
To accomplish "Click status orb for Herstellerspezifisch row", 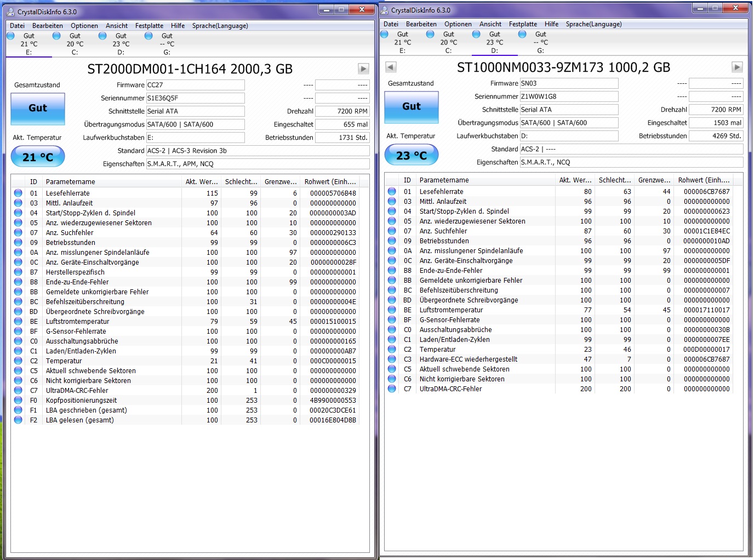I will coord(18,272).
